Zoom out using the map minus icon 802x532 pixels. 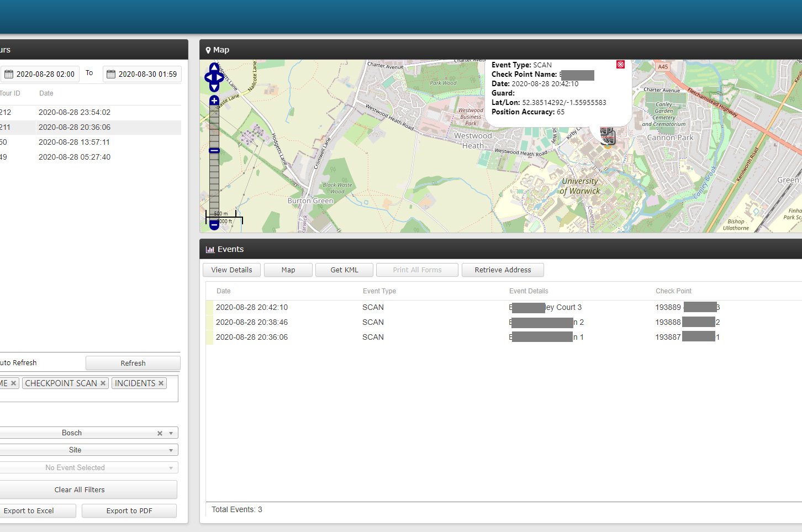[214, 225]
